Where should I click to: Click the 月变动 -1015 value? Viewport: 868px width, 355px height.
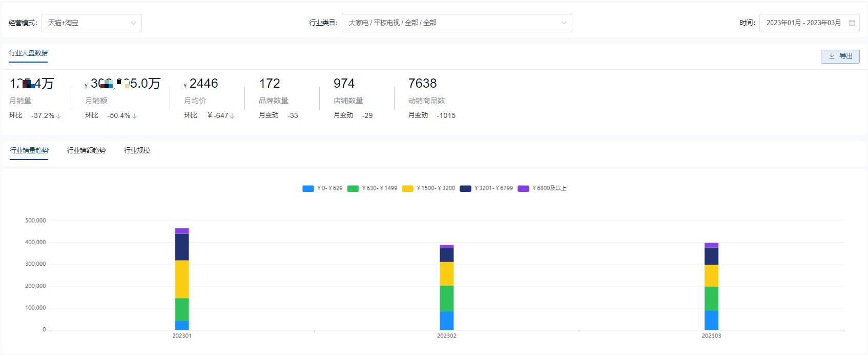coord(446,115)
